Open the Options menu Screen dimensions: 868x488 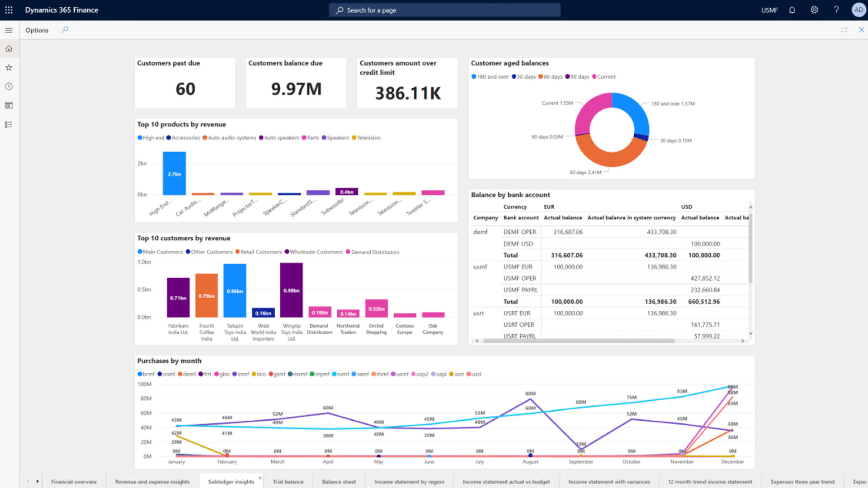37,30
